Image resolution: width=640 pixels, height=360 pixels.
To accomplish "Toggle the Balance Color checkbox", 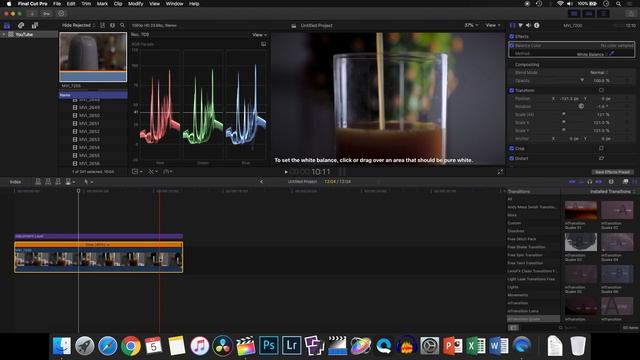I will [511, 45].
